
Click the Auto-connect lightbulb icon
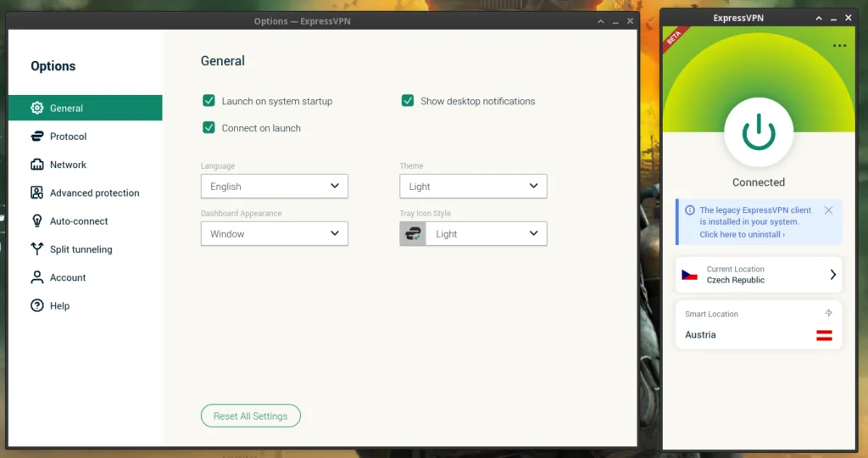pos(36,221)
